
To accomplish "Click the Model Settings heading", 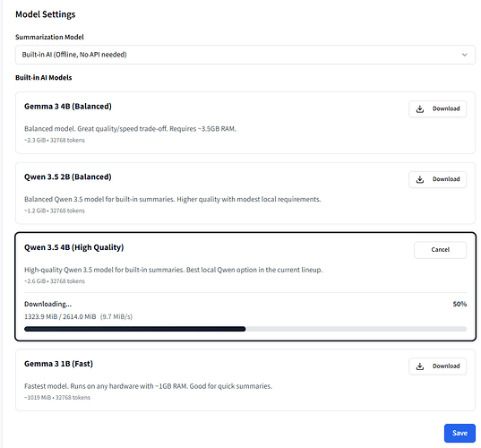I will point(46,14).
